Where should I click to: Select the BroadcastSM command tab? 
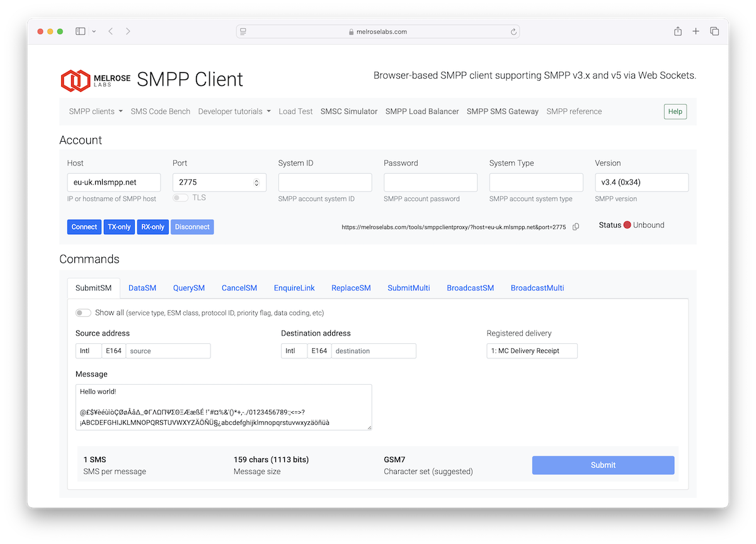click(470, 288)
